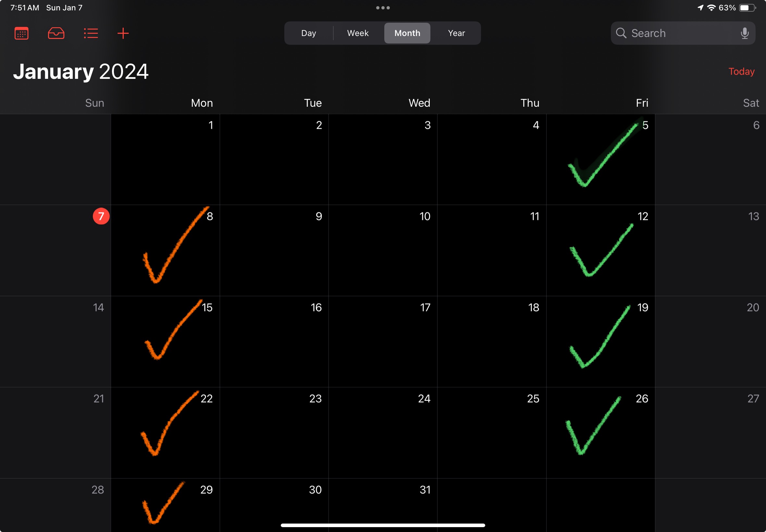Switch to Week view
766x532 pixels.
coord(358,33)
